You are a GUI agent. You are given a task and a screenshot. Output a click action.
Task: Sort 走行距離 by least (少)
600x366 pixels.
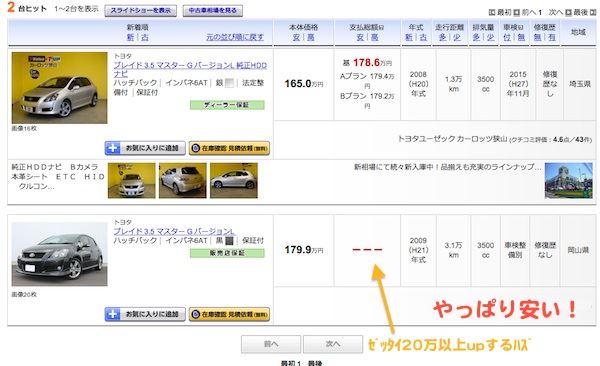pyautogui.click(x=457, y=37)
